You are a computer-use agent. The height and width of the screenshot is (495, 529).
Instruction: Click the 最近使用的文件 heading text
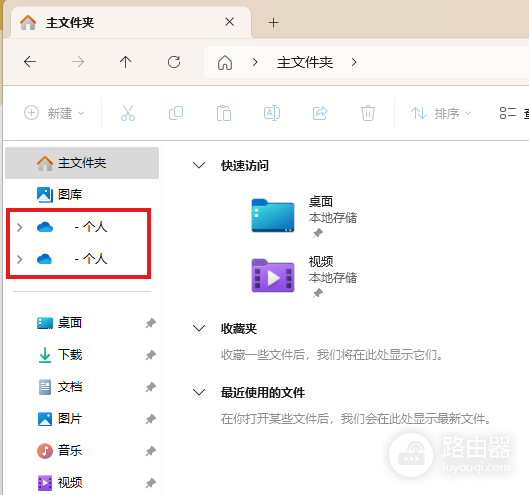[263, 393]
